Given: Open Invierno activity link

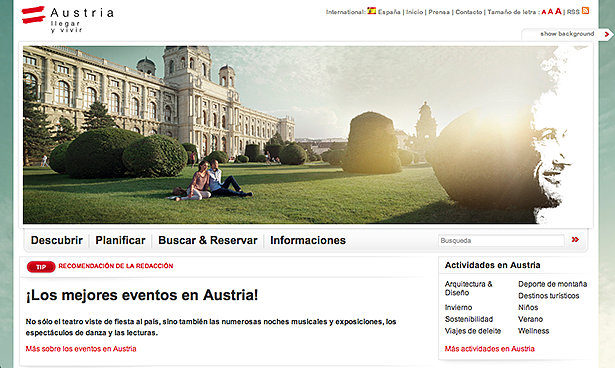Looking at the screenshot, I should 458,308.
